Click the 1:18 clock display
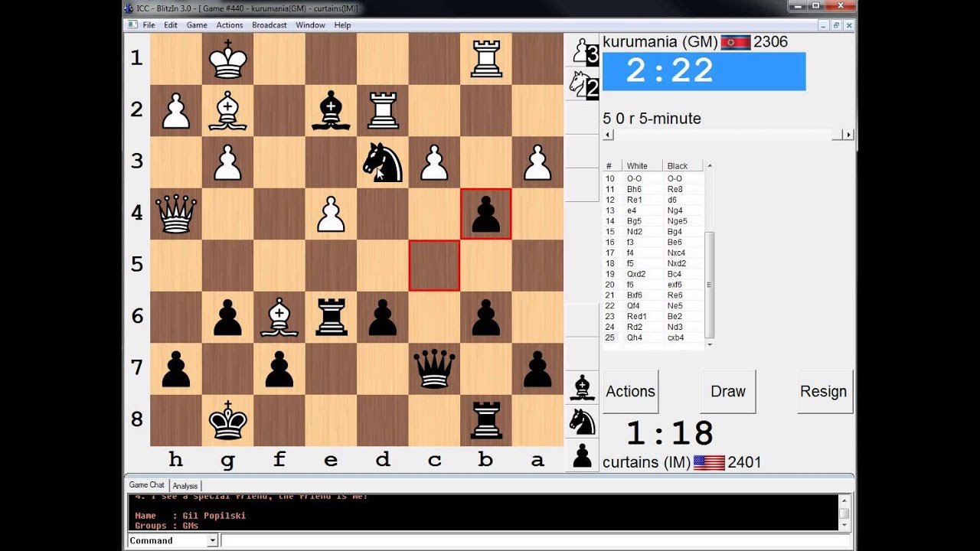Image resolution: width=980 pixels, height=551 pixels. pyautogui.click(x=670, y=433)
